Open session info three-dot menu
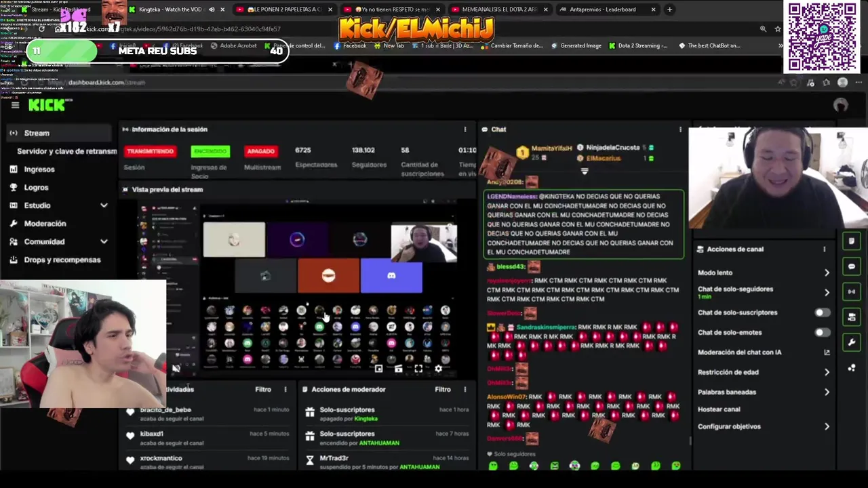 pos(465,129)
